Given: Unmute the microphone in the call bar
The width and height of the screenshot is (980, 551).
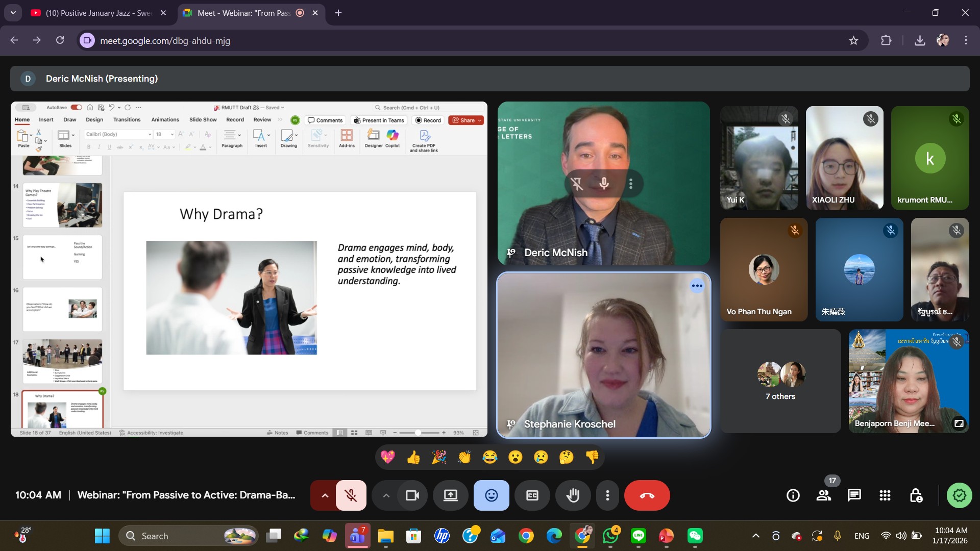Looking at the screenshot, I should pos(351,495).
